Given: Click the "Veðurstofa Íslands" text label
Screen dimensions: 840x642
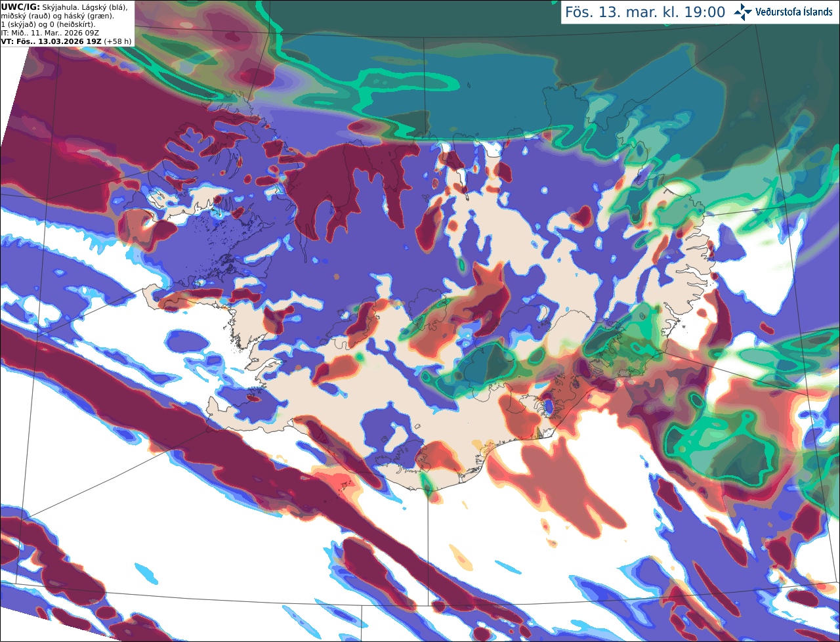Looking at the screenshot, I should 793,12.
